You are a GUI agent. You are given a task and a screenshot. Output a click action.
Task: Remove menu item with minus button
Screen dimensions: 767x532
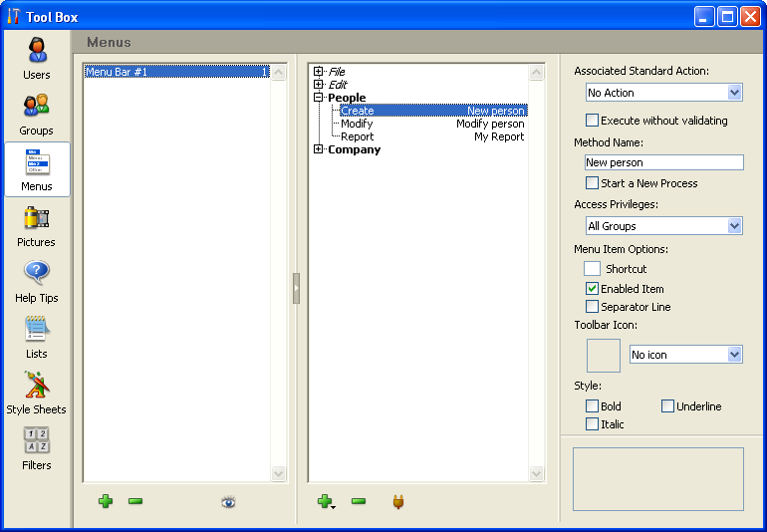coord(359,501)
